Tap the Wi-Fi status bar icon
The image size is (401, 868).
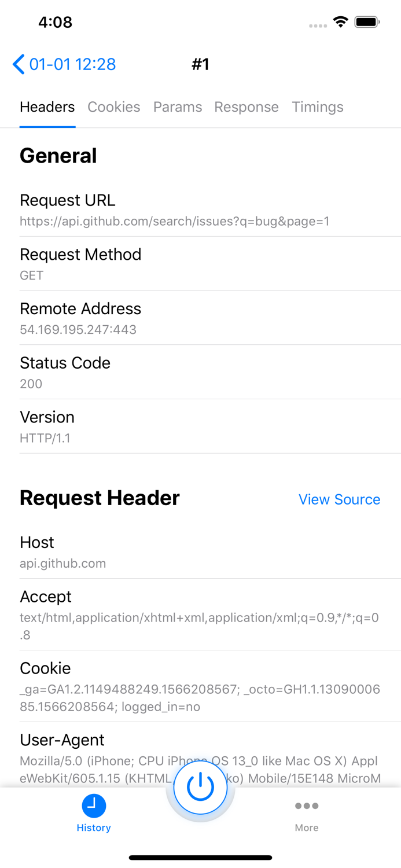point(340,21)
